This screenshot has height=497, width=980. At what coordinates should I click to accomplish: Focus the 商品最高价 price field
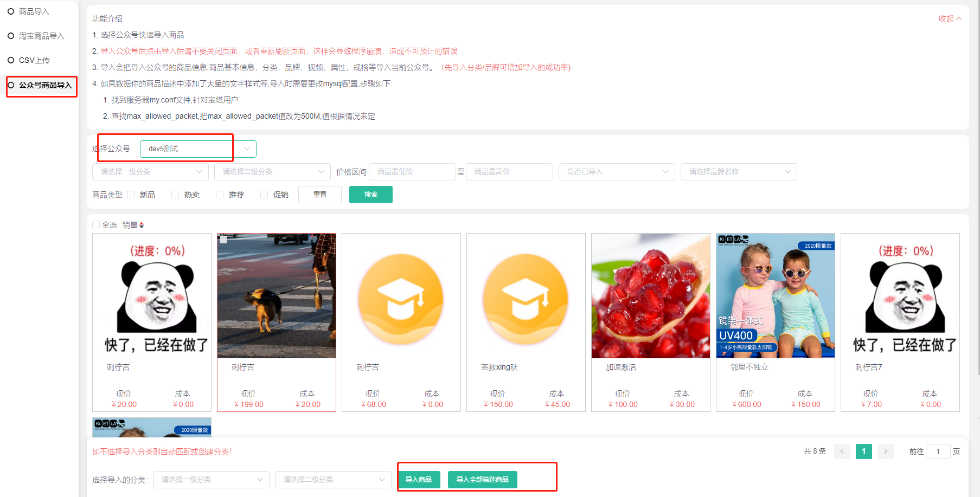[509, 172]
